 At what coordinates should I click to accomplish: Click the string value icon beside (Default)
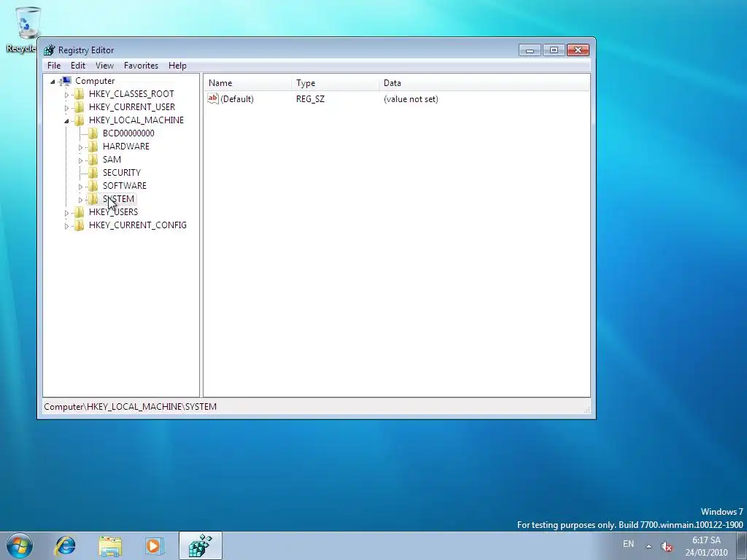tap(213, 98)
